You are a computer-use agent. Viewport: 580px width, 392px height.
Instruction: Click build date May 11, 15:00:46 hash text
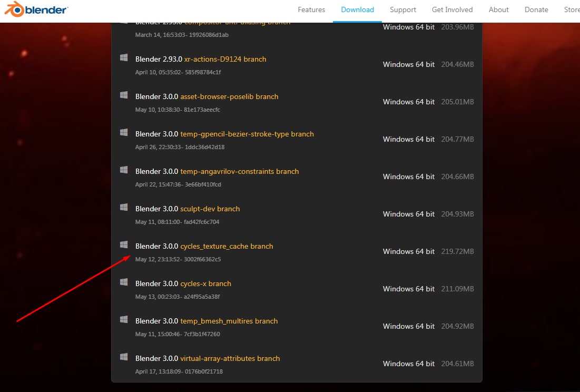(178, 334)
